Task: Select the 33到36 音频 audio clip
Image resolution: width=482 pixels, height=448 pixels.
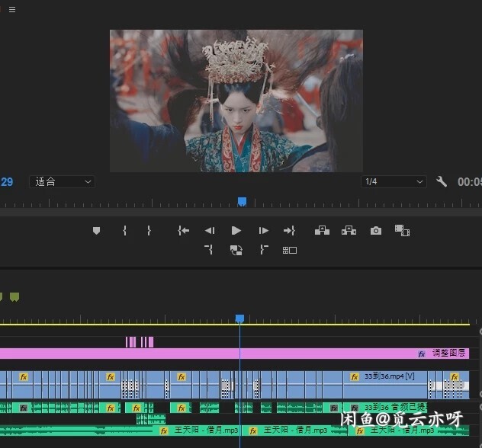Action: pyautogui.click(x=385, y=408)
